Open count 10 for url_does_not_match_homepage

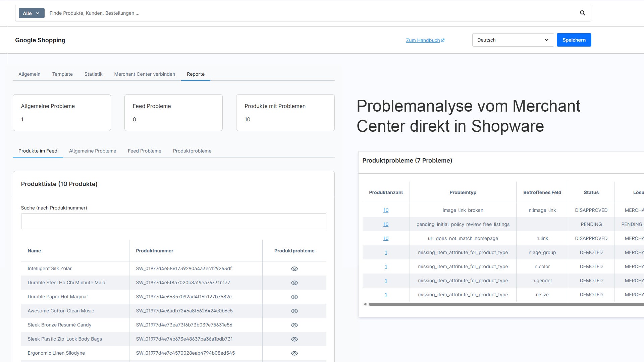pos(386,238)
